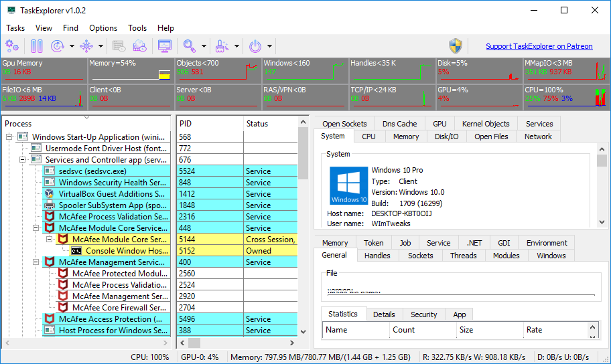Screen dimensions: 611x364
Task: Select the Disk/IO tab
Action: tap(447, 136)
